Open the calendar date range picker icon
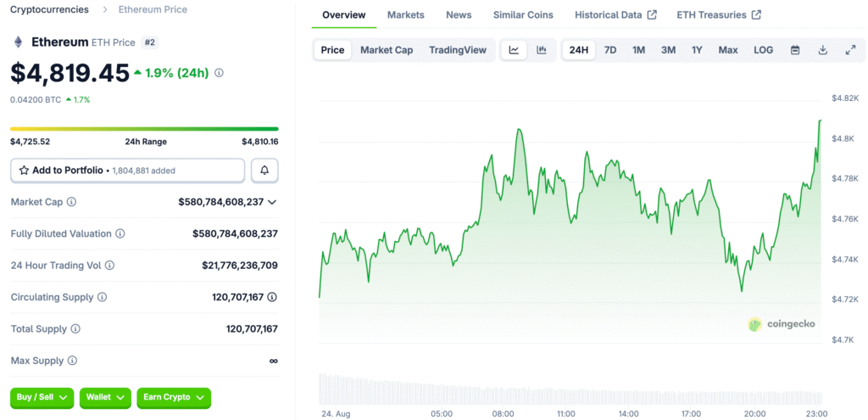This screenshot has height=420, width=868. click(795, 50)
